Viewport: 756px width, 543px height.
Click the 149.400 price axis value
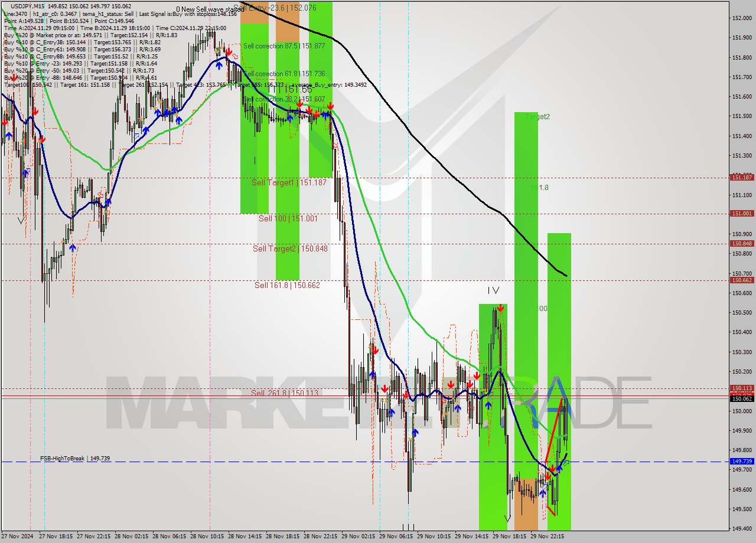[742, 529]
